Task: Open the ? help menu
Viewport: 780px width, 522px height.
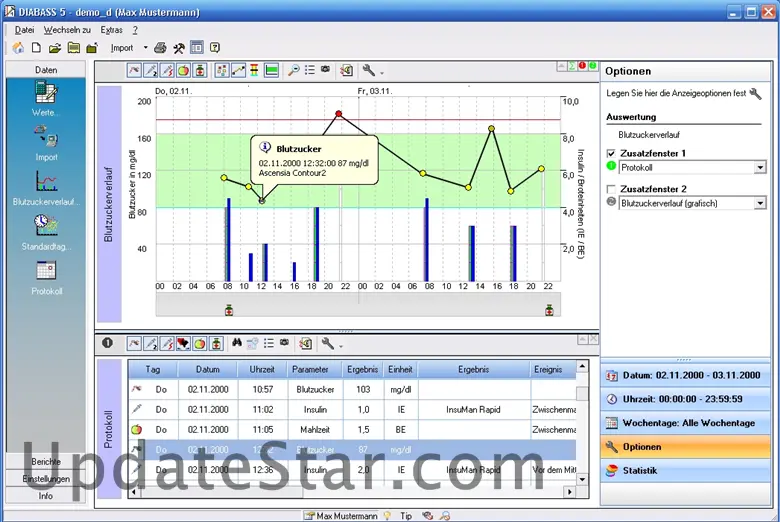Action: pos(135,30)
